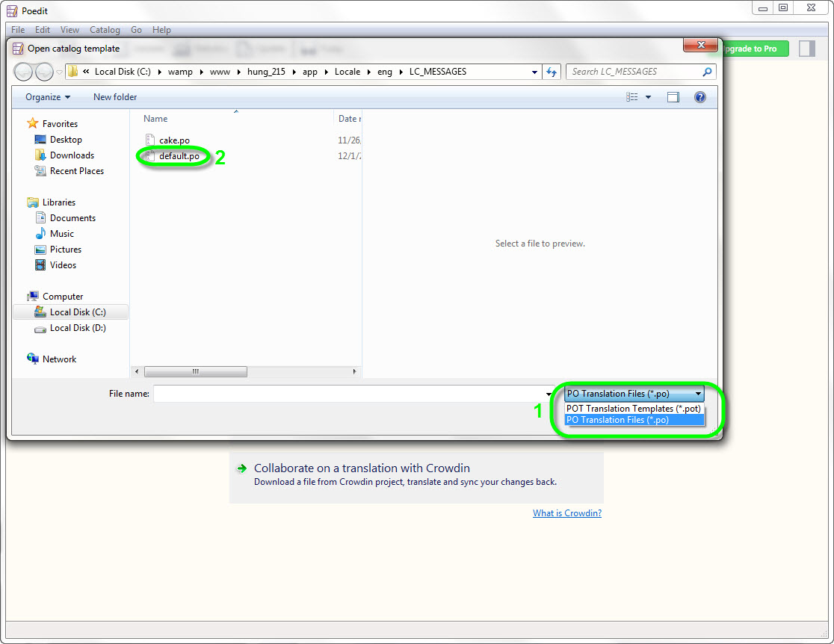Screen dimensions: 834x644
Task: Expand more view options arrow
Action: click(648, 97)
